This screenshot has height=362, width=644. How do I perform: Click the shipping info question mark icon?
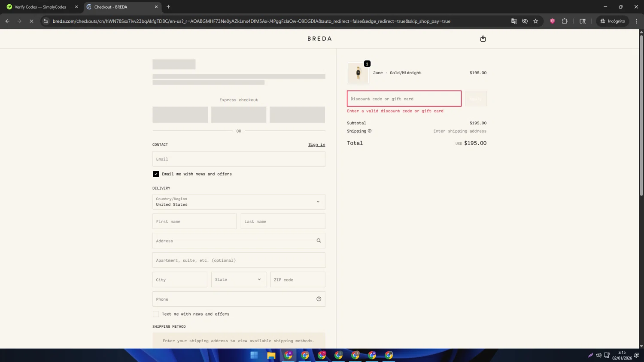(x=370, y=131)
